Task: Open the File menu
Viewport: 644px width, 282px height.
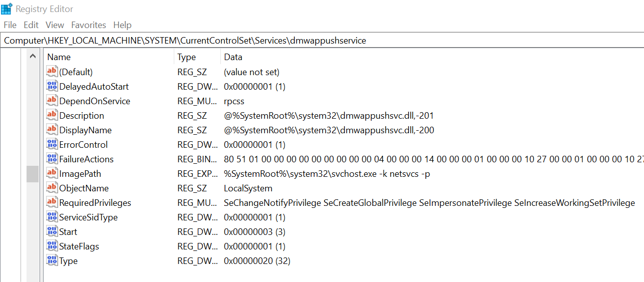Action: point(10,25)
